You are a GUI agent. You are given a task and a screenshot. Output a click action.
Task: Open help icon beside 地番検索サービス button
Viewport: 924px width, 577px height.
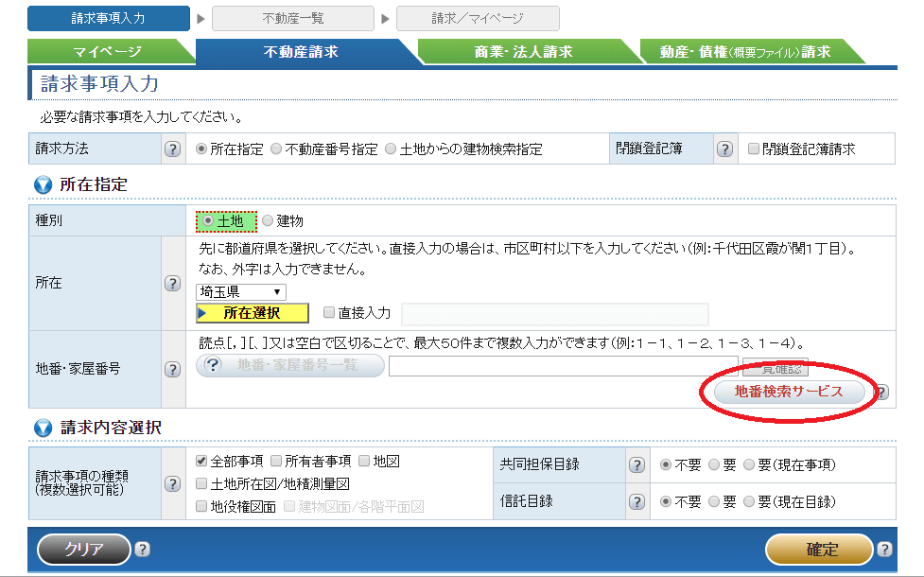tap(881, 392)
